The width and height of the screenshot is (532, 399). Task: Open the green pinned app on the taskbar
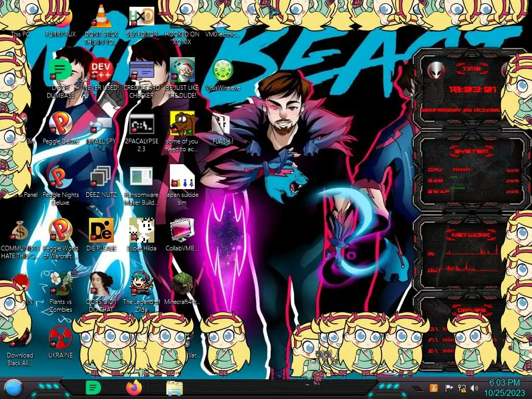(93, 388)
